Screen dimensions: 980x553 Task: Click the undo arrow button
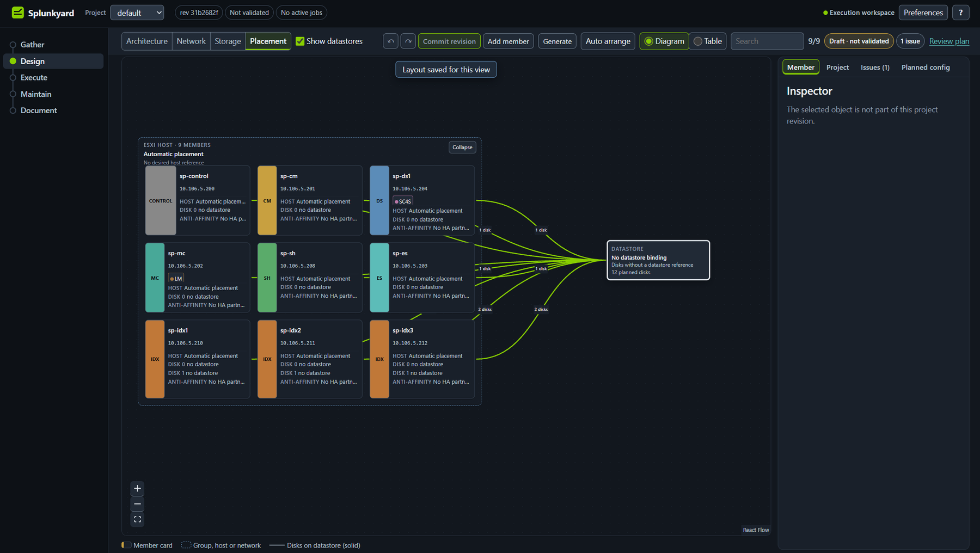tap(390, 41)
